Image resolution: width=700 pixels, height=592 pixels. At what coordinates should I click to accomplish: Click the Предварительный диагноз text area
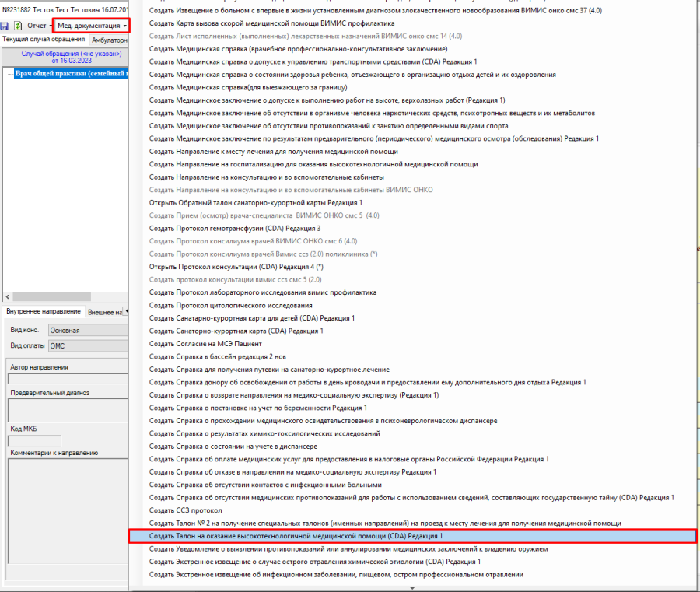[x=68, y=410]
